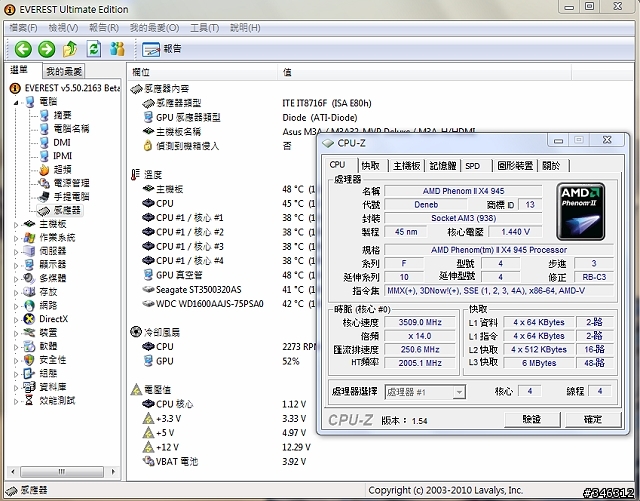The height and width of the screenshot is (501, 640).
Task: Click the 軟體 icon in the tree
Action: [29, 346]
